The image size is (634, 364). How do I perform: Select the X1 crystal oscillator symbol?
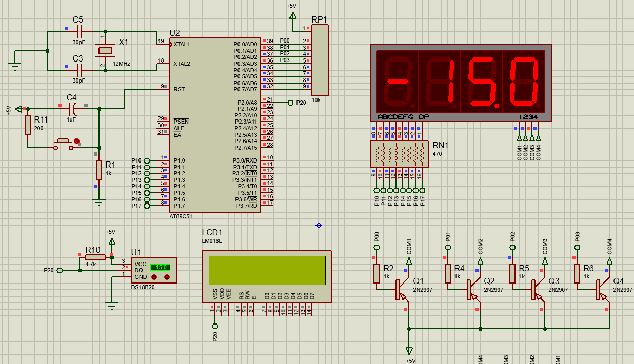tap(105, 50)
